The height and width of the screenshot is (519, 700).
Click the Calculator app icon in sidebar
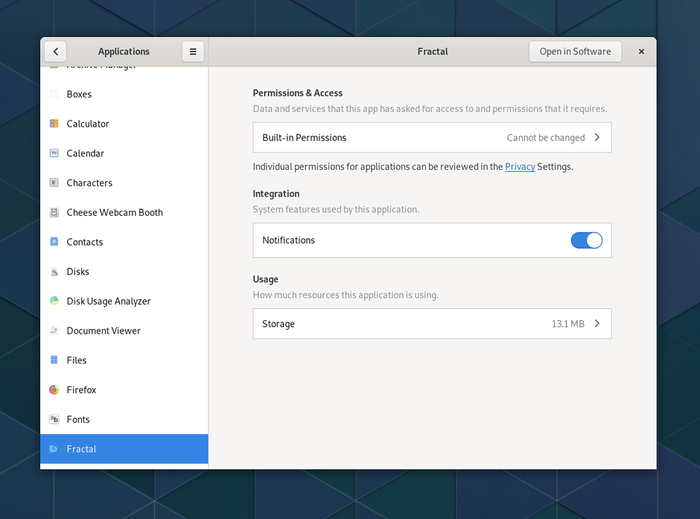tap(54, 124)
